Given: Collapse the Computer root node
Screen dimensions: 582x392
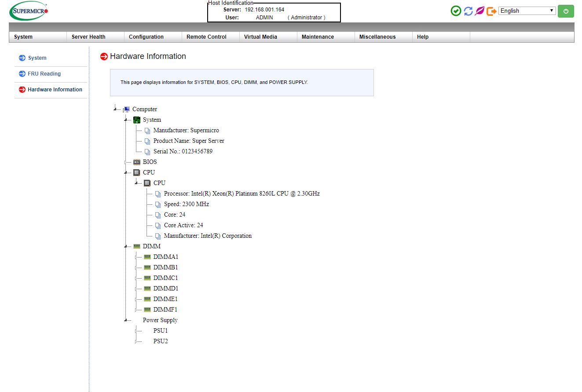Looking at the screenshot, I should pyautogui.click(x=115, y=109).
